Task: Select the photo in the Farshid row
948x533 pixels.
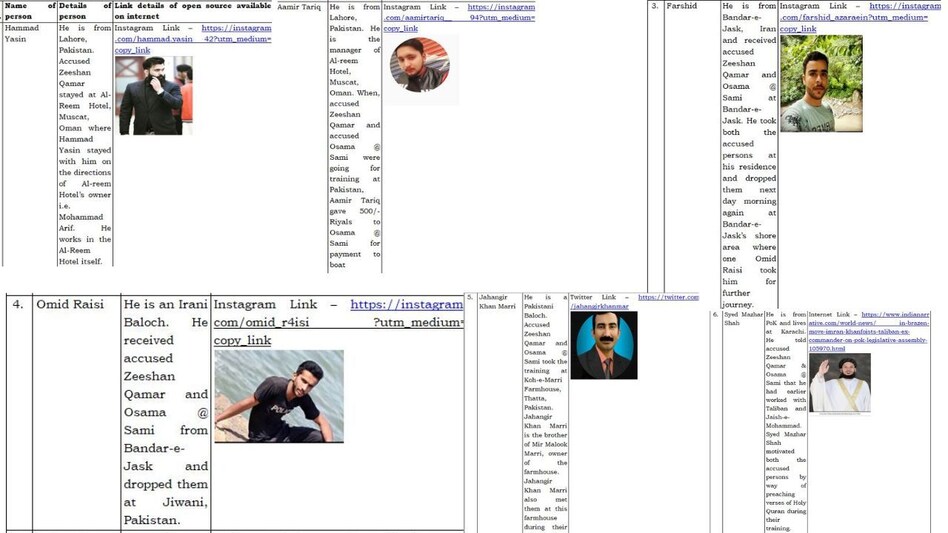Action: [x=821, y=84]
